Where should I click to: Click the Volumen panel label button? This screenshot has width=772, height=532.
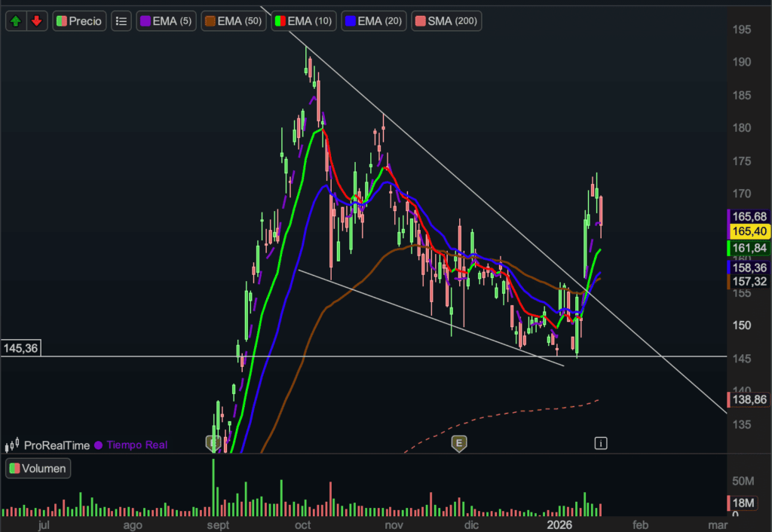coord(38,469)
